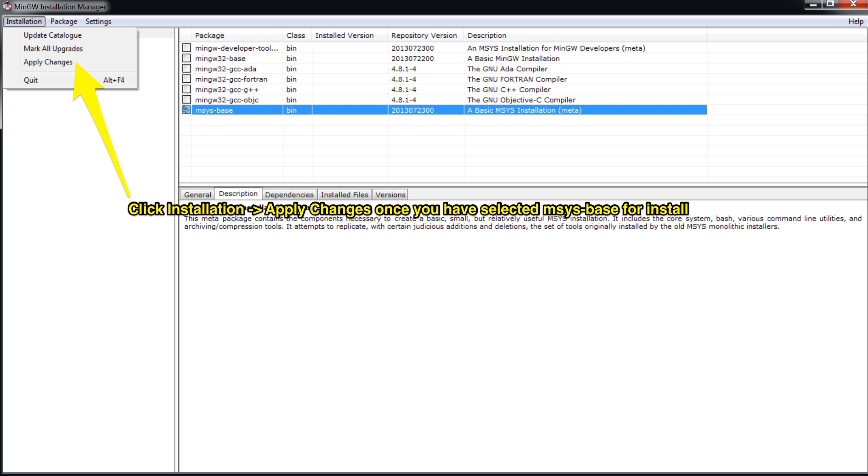868x476 pixels.
Task: Toggle the mingw-developer-toolkit checkbox
Action: click(186, 48)
